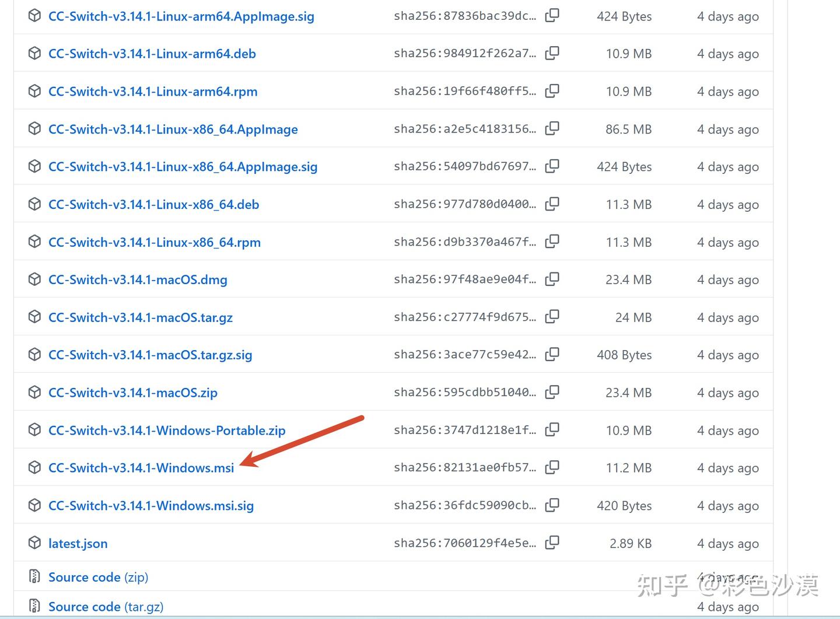Download CC-Switch-v3.14.1-Windows.msi.sig
The width and height of the screenshot is (840, 619).
coord(151,506)
